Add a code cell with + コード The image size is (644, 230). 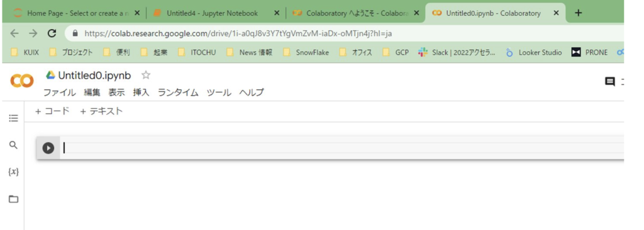click(52, 111)
